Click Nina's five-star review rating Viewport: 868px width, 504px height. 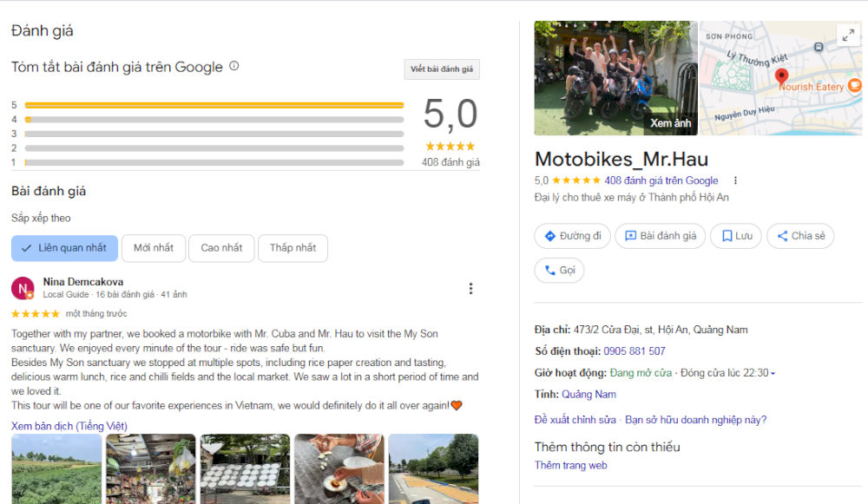click(36, 314)
